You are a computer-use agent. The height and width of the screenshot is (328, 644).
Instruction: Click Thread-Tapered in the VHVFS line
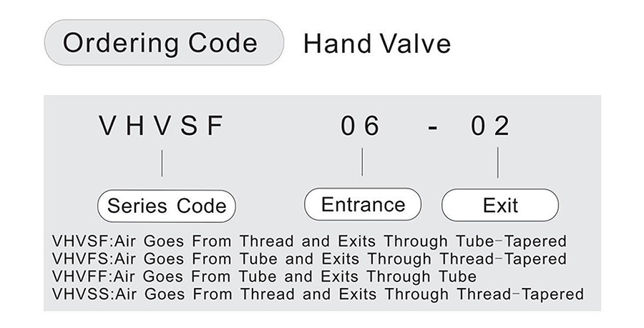point(503,259)
